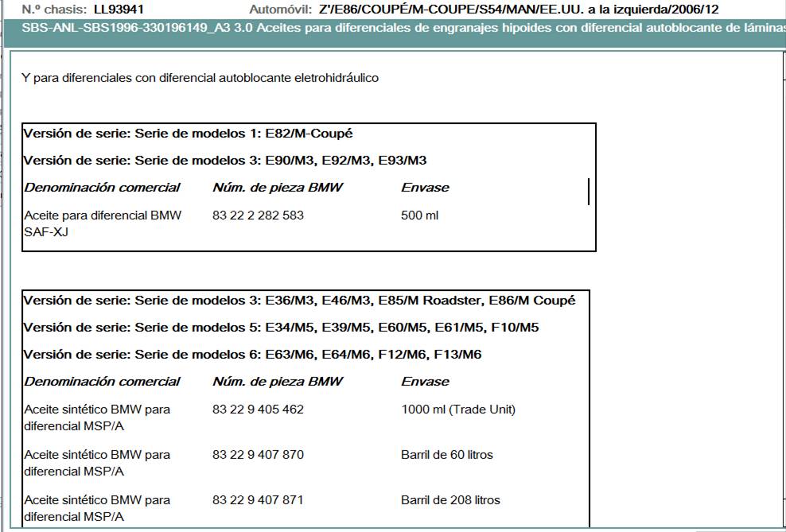This screenshot has width=786, height=532.
Task: Select the line about autoblocante eletrohidráulico
Action: click(200, 78)
